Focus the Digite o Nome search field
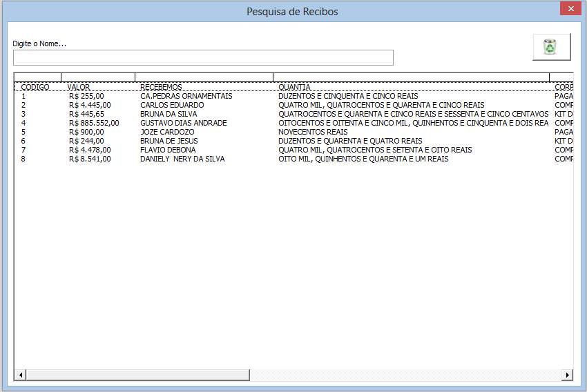Screen dimensions: 587x392 pyautogui.click(x=203, y=57)
